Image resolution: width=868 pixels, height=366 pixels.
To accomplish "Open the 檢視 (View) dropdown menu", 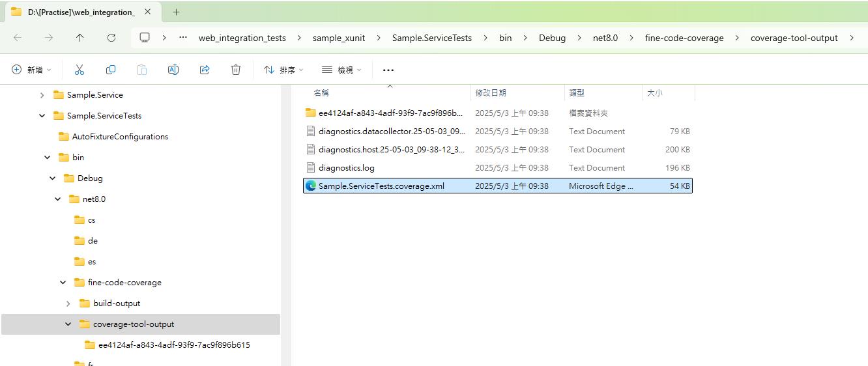I will click(341, 70).
